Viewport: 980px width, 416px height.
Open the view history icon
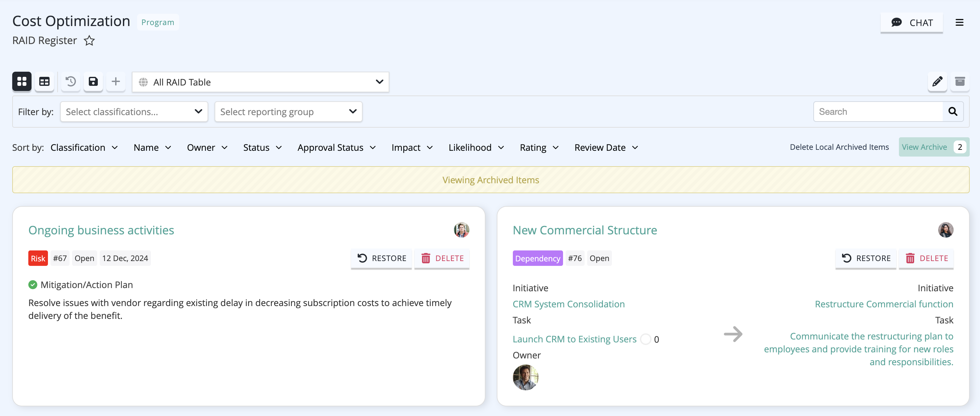coord(71,82)
